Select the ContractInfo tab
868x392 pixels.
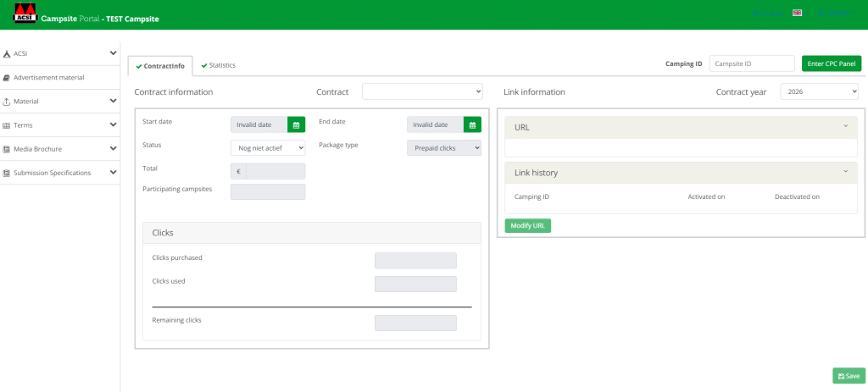(x=159, y=66)
